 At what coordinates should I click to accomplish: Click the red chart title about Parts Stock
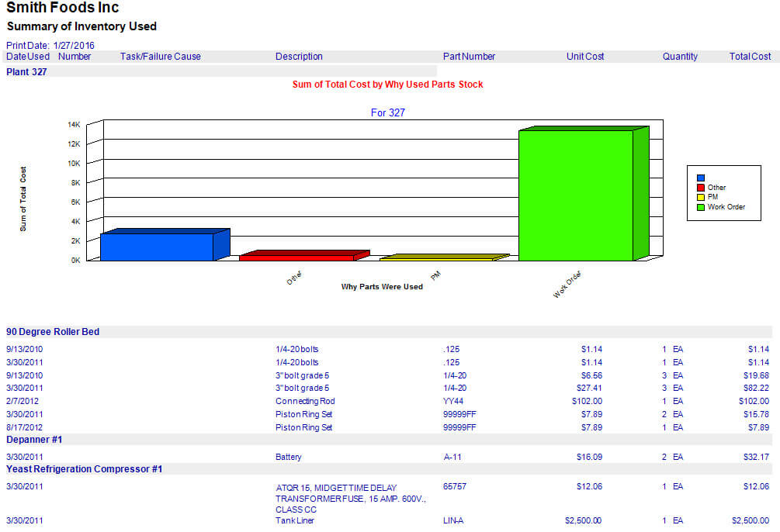coord(387,85)
